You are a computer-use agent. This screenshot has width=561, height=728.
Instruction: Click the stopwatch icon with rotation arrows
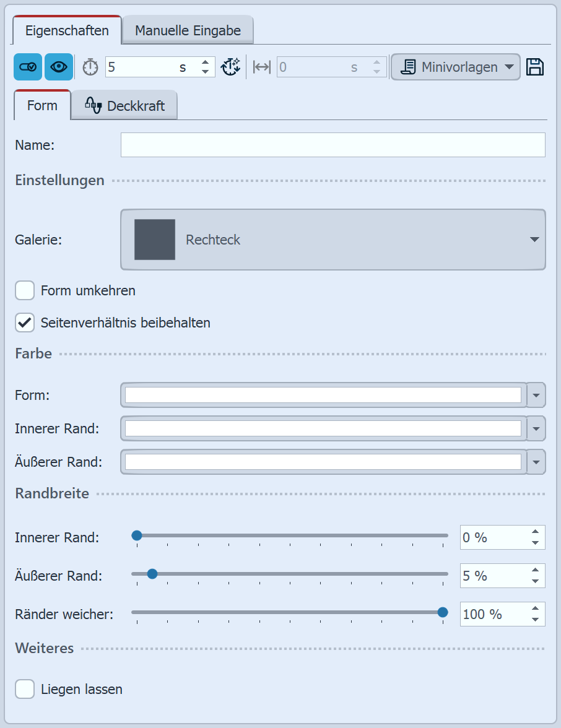tap(230, 66)
